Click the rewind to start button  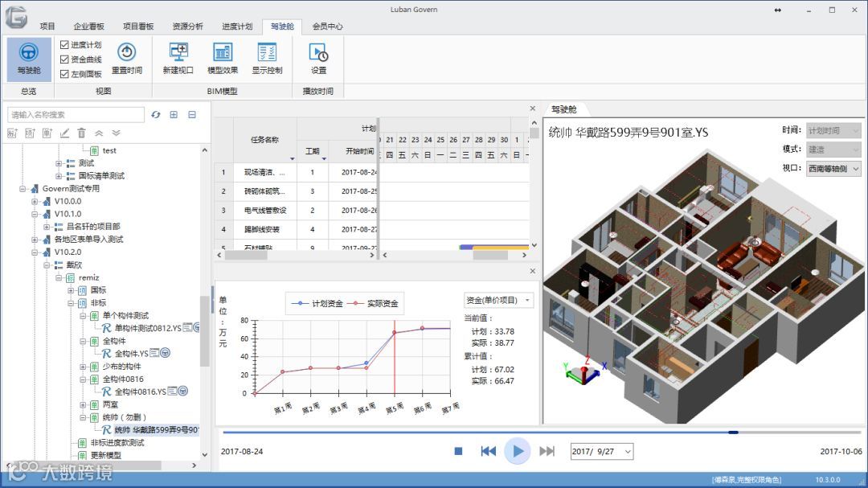(x=489, y=452)
